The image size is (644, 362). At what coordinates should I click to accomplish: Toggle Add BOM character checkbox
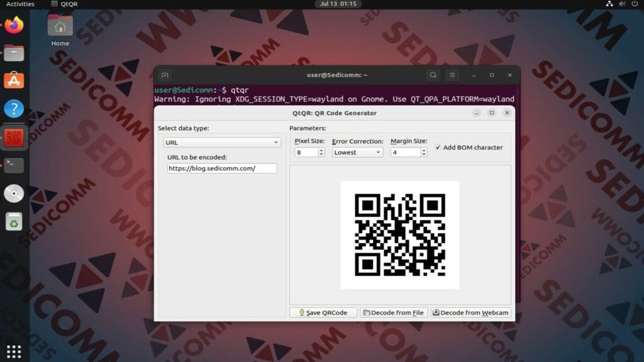[438, 147]
